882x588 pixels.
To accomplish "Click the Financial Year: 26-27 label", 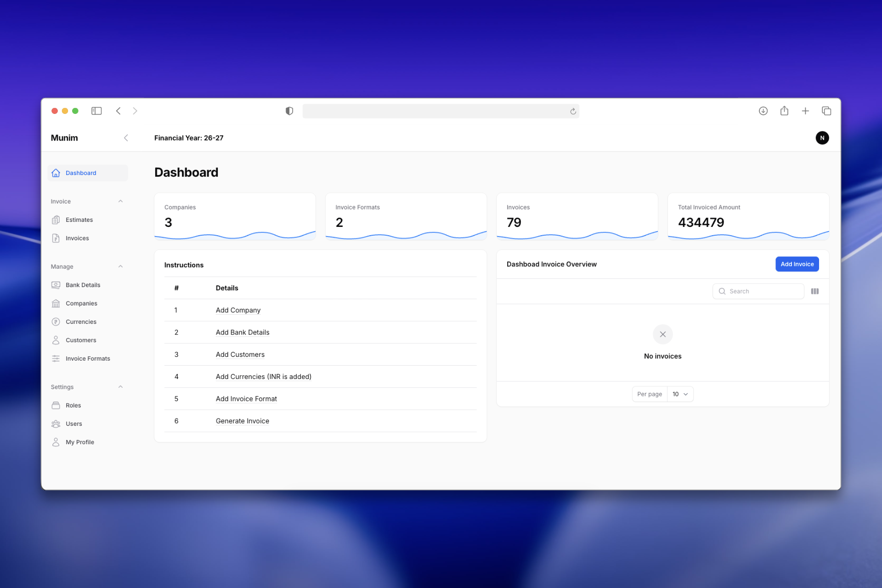I will (189, 138).
